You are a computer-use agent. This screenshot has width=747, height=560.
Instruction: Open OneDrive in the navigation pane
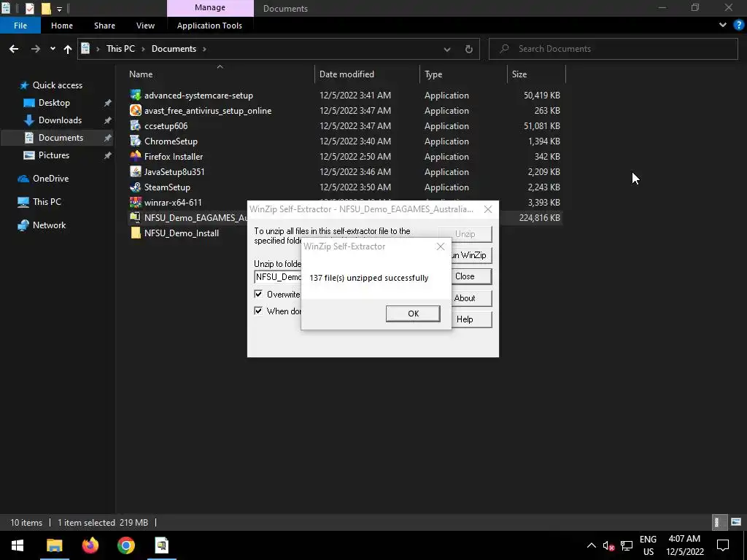[x=50, y=179]
